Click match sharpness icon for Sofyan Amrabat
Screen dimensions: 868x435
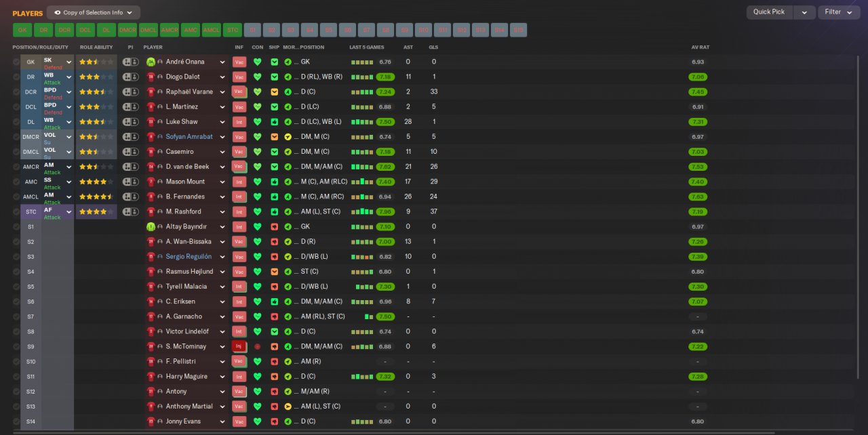(x=275, y=137)
